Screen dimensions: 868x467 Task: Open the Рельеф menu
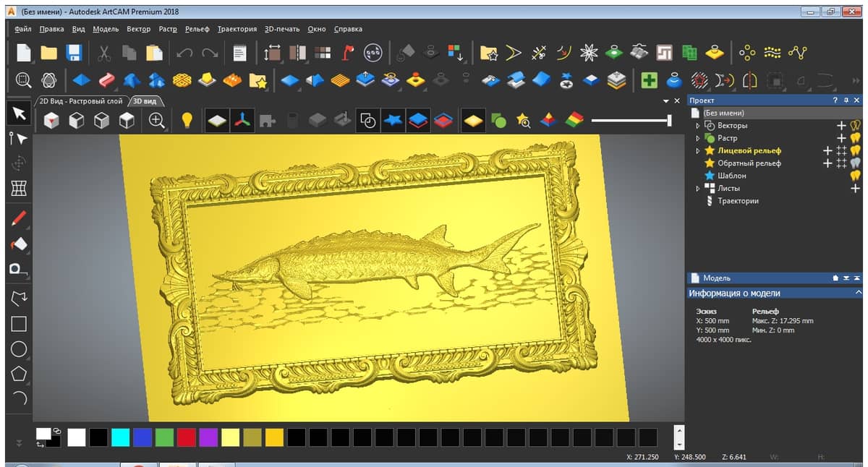[x=197, y=29]
